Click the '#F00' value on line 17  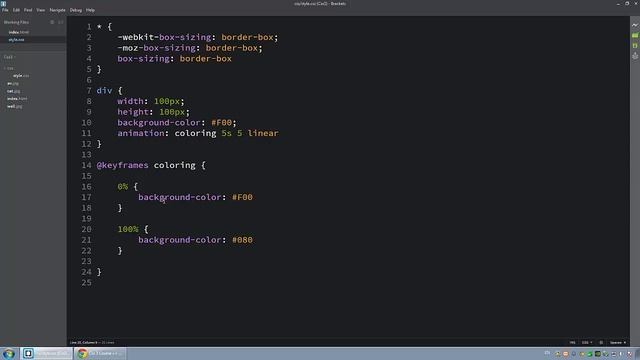click(242, 197)
